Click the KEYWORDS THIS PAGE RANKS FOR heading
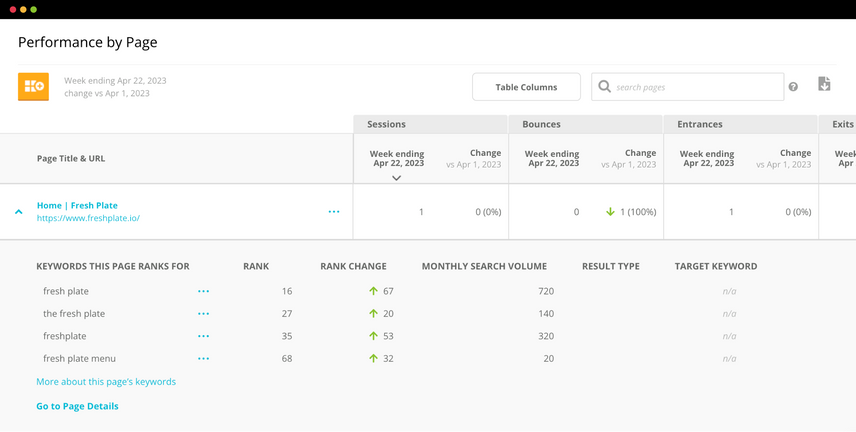 pyautogui.click(x=113, y=267)
